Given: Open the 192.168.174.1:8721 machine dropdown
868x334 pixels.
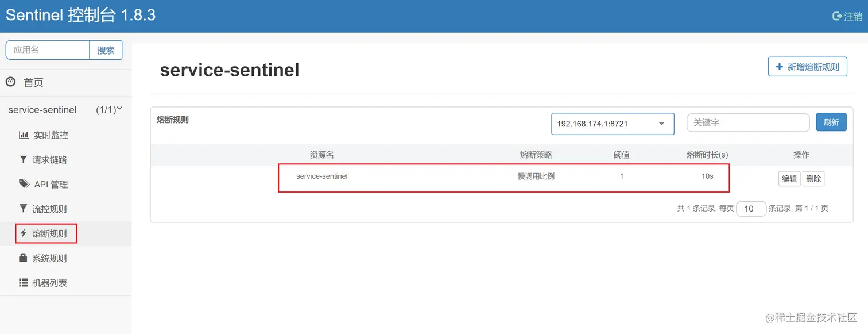Looking at the screenshot, I should click(613, 124).
